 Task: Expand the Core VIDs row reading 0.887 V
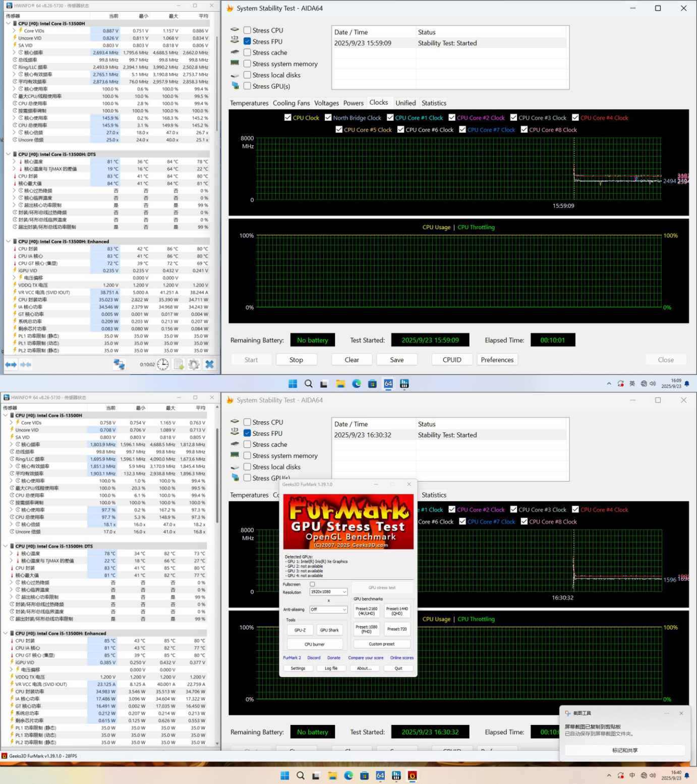[15, 31]
